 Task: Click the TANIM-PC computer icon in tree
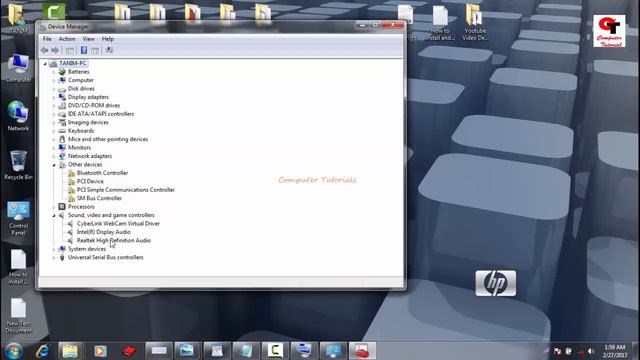click(x=53, y=63)
